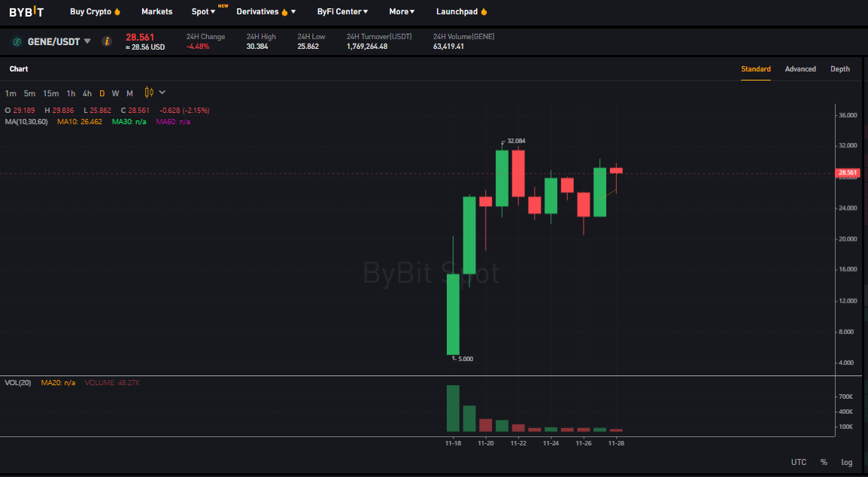Click the current price tag 28.561 on axis
868x477 pixels.
(848, 173)
